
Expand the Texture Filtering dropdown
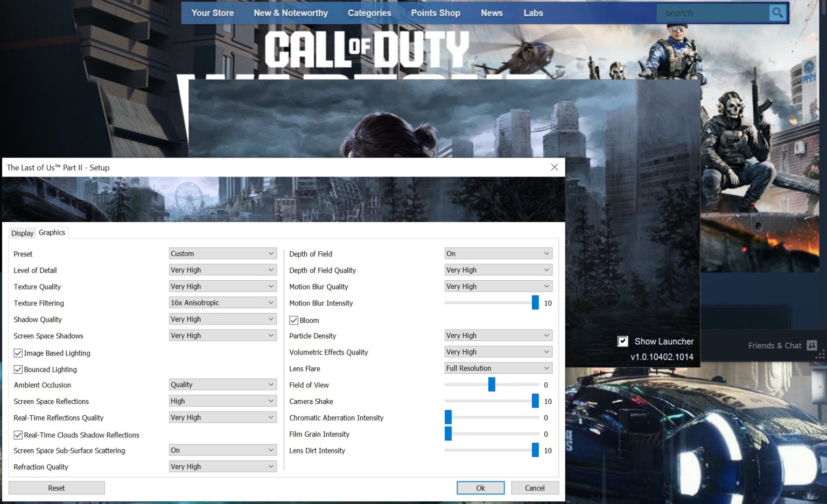(x=223, y=303)
